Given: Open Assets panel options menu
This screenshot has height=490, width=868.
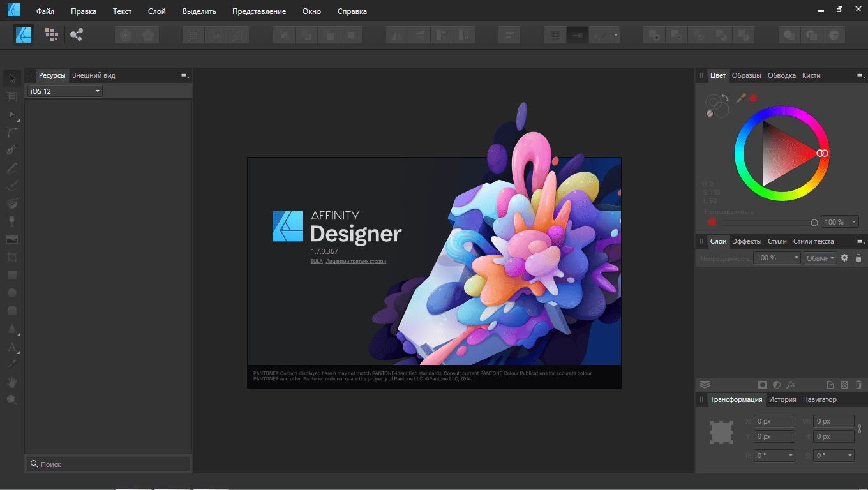Looking at the screenshot, I should (185, 75).
